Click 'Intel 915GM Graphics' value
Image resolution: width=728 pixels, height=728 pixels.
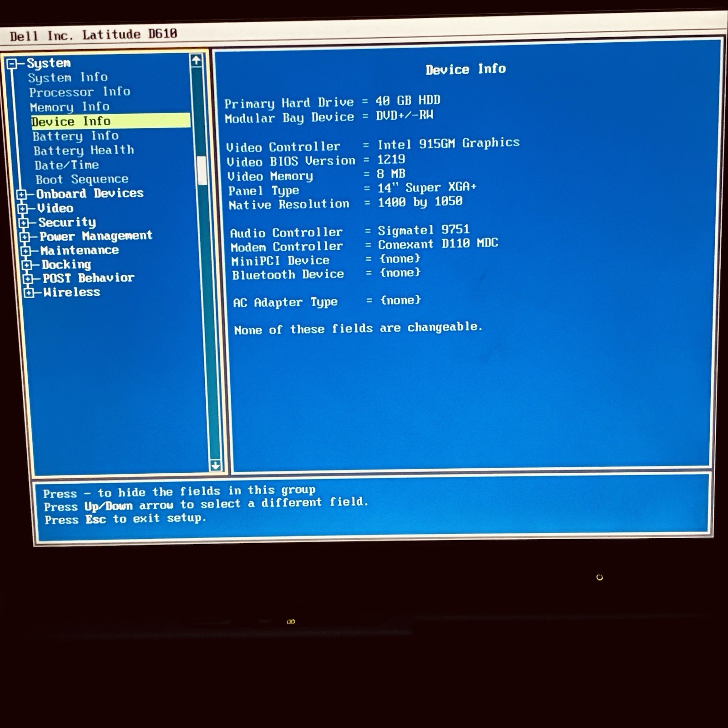point(448,144)
